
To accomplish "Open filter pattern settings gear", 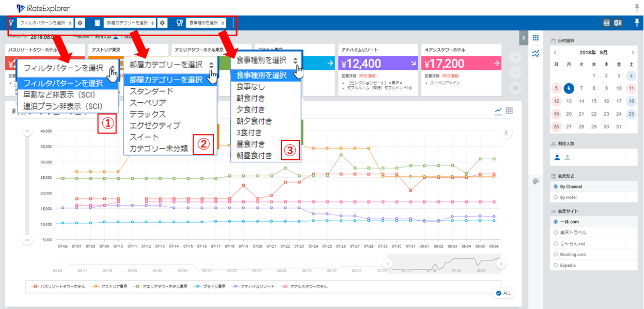I will (80, 23).
